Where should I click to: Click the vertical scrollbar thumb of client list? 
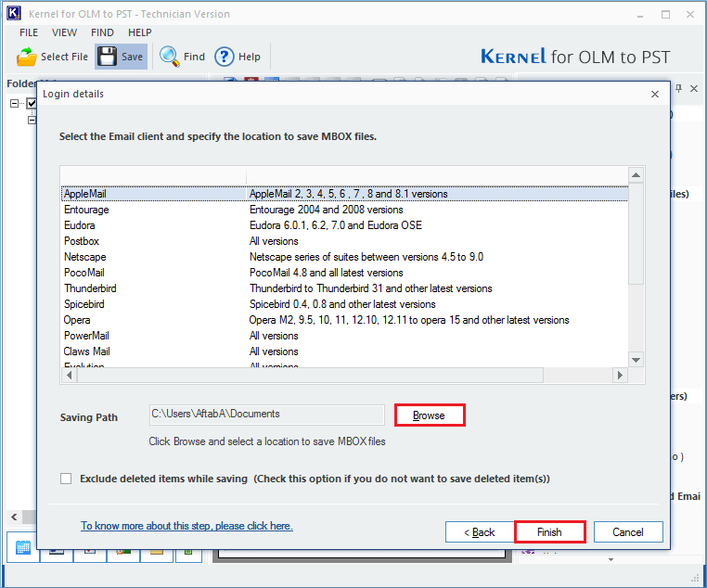(x=636, y=234)
